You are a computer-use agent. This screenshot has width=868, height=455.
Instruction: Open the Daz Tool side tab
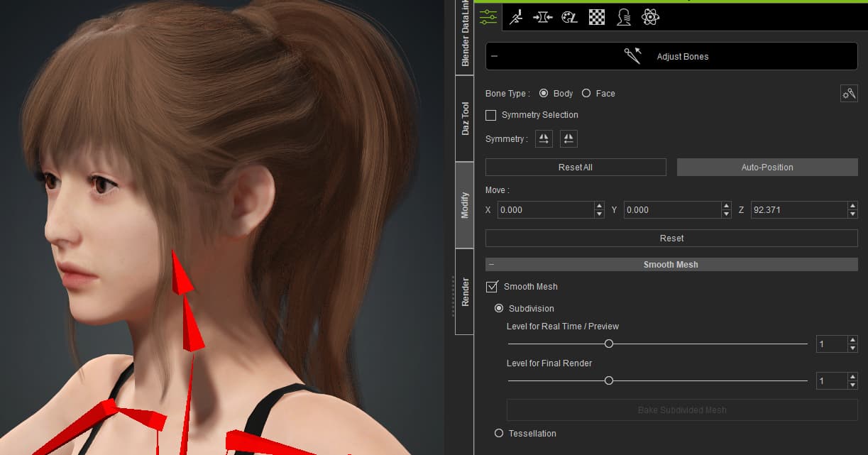[x=465, y=119]
